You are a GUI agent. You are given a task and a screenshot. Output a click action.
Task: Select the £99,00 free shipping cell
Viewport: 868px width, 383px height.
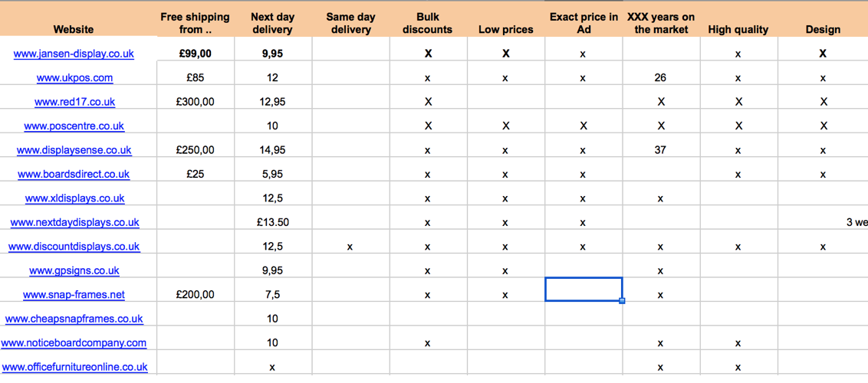195,54
